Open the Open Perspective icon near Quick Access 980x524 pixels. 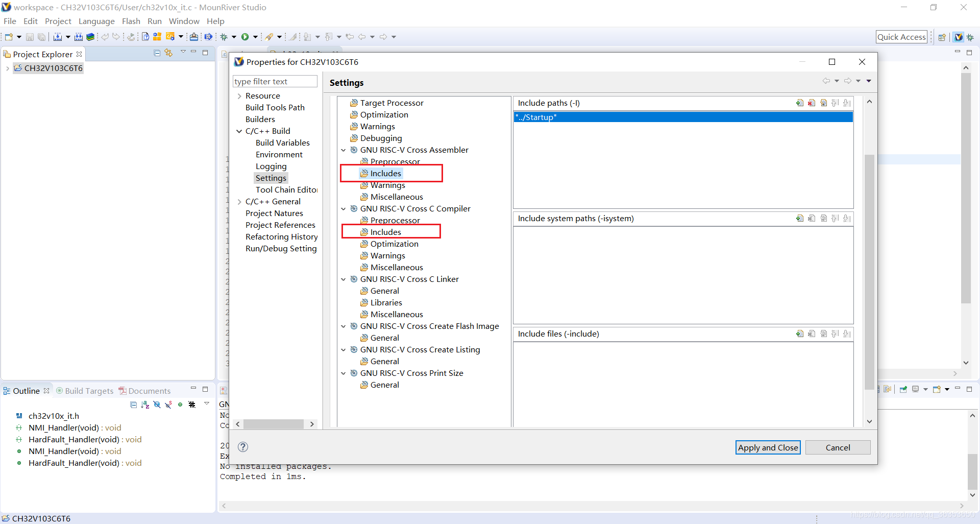(x=942, y=37)
